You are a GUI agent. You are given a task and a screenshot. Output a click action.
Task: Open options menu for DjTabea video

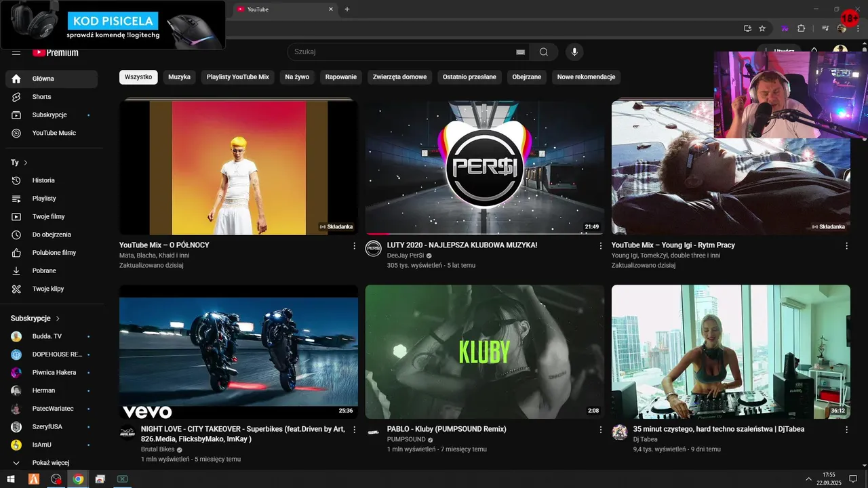pyautogui.click(x=846, y=430)
